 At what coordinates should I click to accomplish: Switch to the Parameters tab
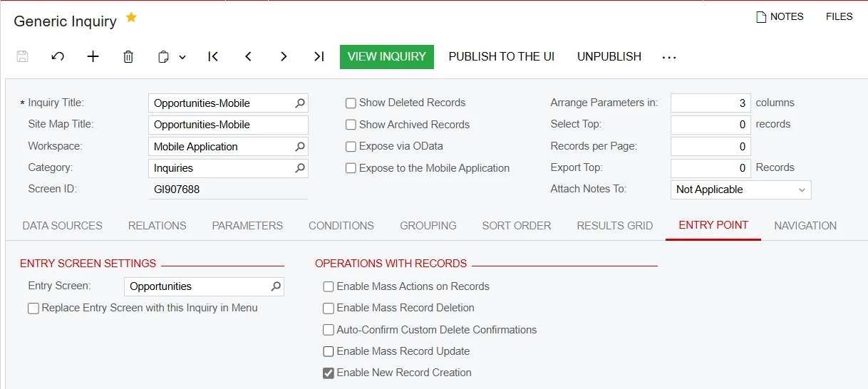[x=247, y=226]
